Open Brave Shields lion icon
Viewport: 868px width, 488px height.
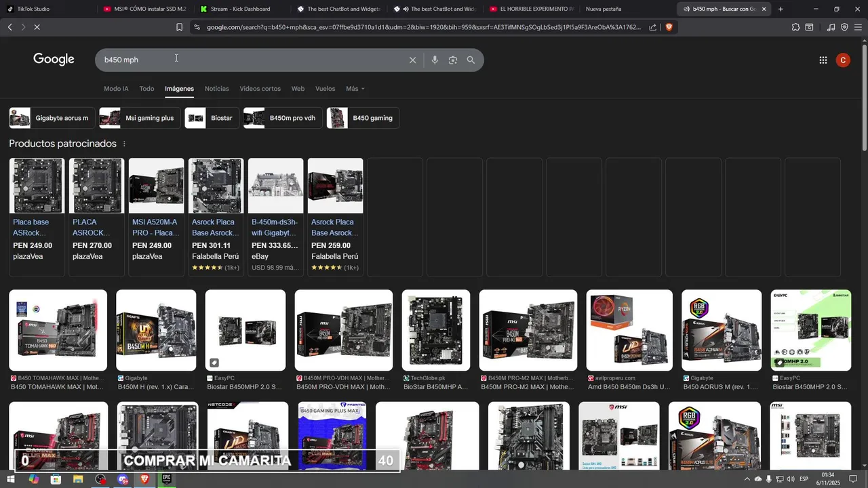(x=669, y=27)
